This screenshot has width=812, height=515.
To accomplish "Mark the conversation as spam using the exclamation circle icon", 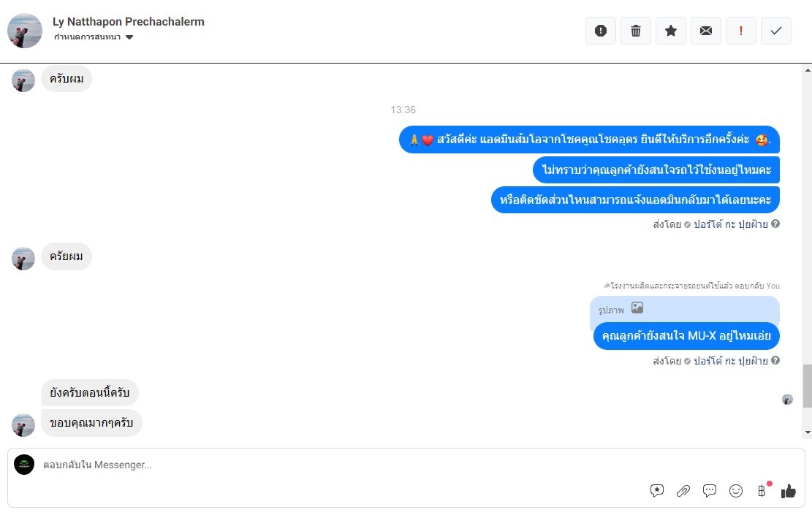I will tap(600, 31).
